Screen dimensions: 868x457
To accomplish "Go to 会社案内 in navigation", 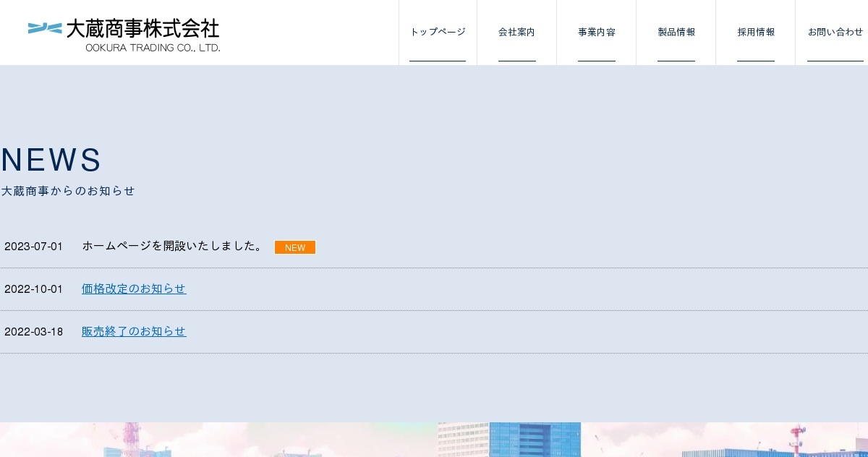I will (x=516, y=32).
